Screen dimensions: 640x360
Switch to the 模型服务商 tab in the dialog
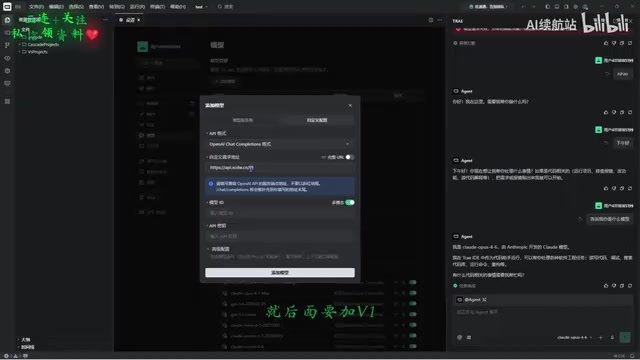click(x=243, y=120)
